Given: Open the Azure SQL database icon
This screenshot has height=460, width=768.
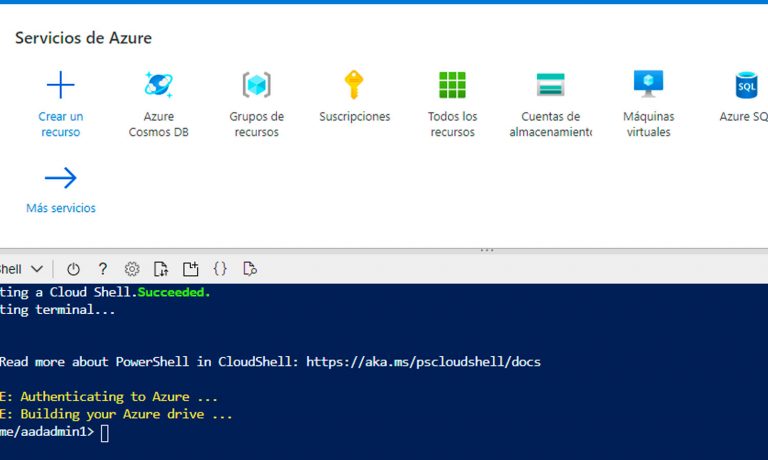Looking at the screenshot, I should [746, 85].
